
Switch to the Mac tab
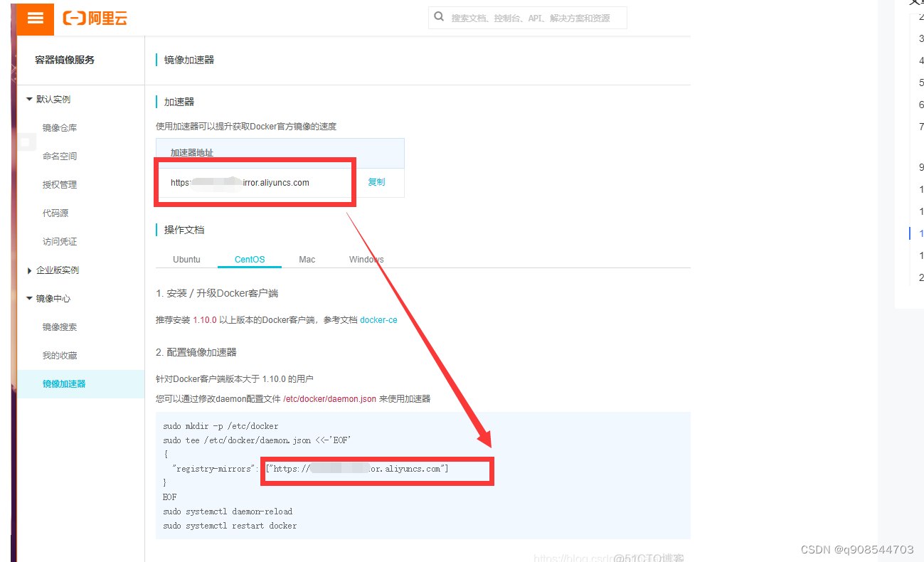coord(307,260)
